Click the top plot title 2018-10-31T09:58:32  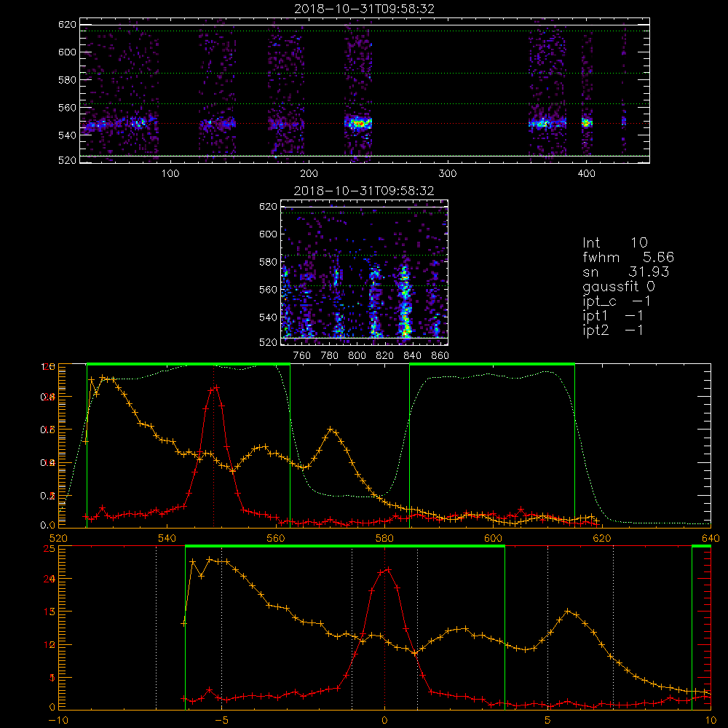(x=364, y=9)
